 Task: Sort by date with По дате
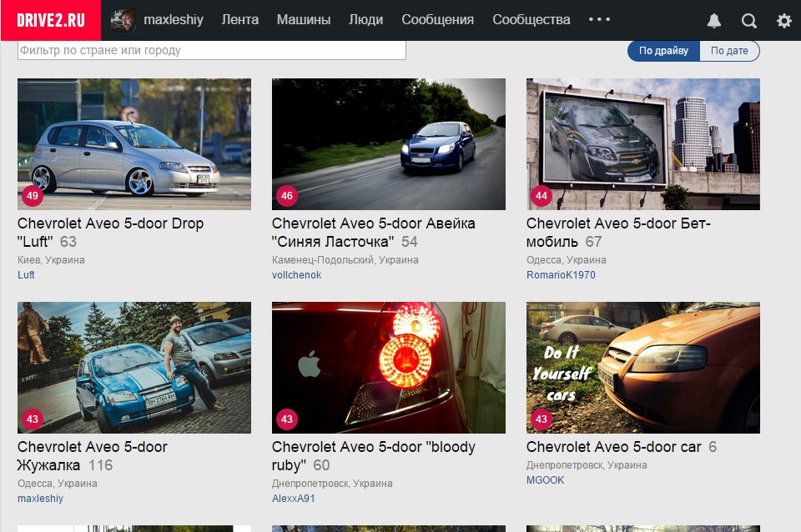729,51
